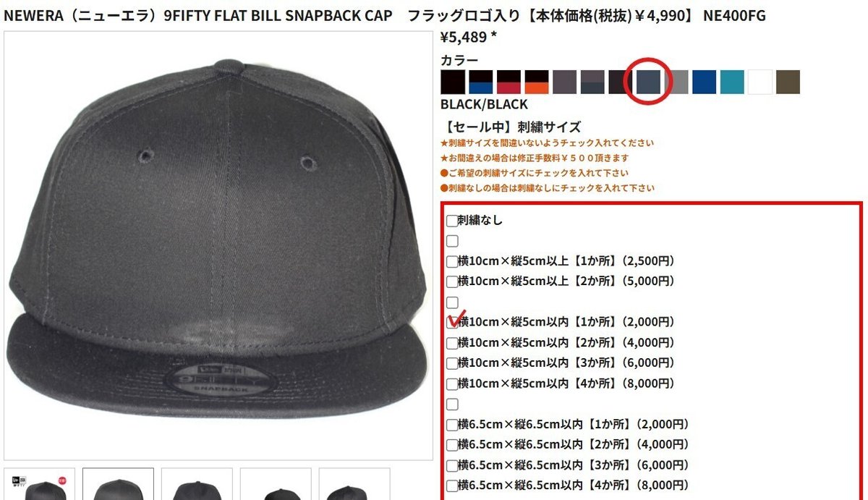868x500 pixels.
Task: Choose the black/red color swatch
Action: 509,82
